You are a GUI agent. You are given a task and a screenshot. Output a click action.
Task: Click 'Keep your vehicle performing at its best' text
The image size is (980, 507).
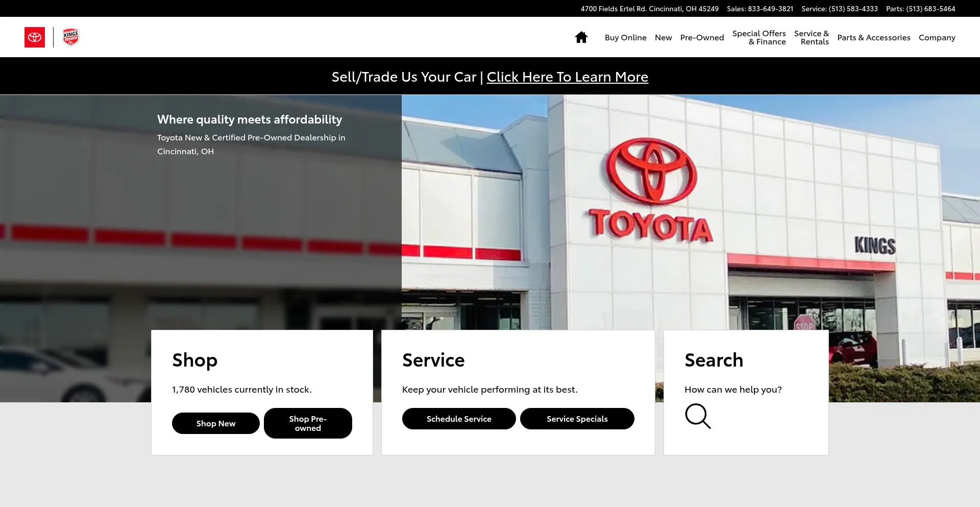pyautogui.click(x=490, y=390)
